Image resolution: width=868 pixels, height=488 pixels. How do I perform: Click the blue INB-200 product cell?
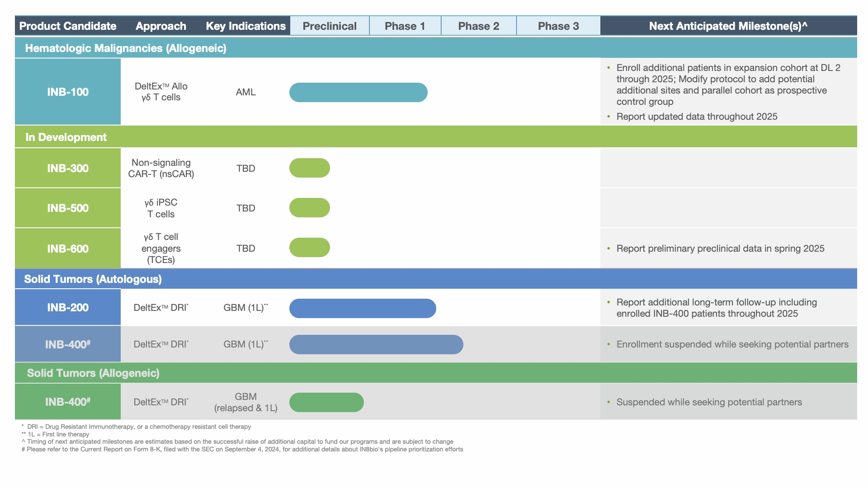(68, 307)
